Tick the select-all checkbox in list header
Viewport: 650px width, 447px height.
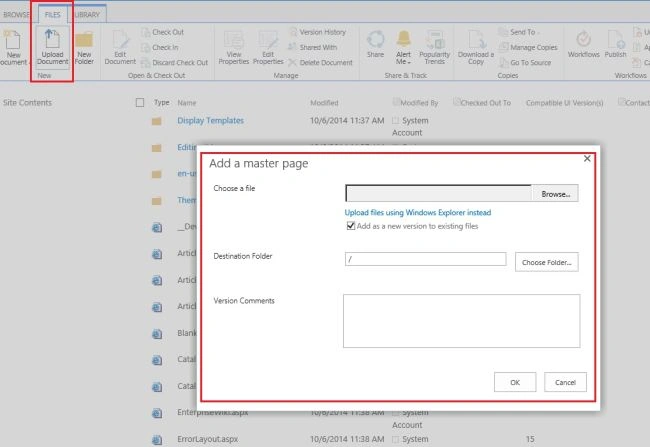point(140,102)
